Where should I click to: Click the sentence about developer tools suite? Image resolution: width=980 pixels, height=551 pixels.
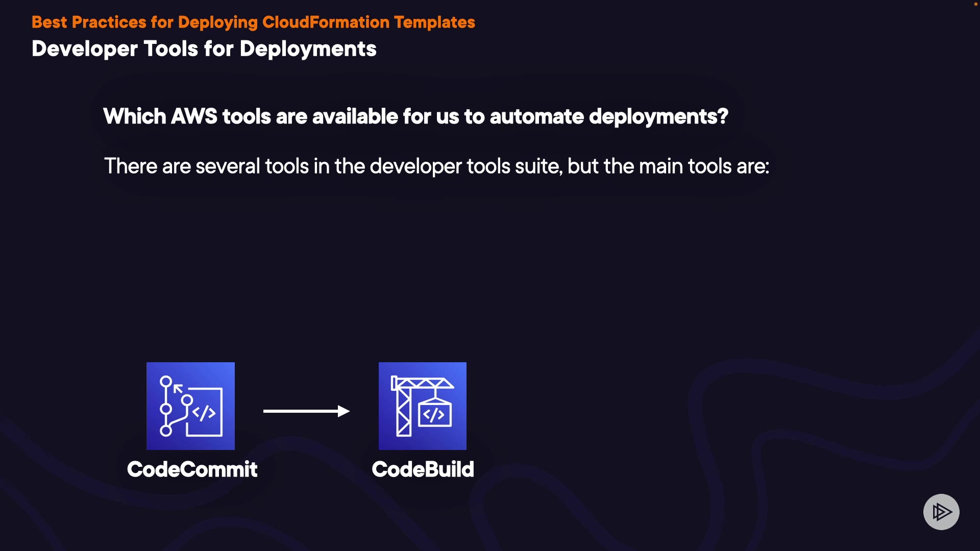pyautogui.click(x=436, y=166)
